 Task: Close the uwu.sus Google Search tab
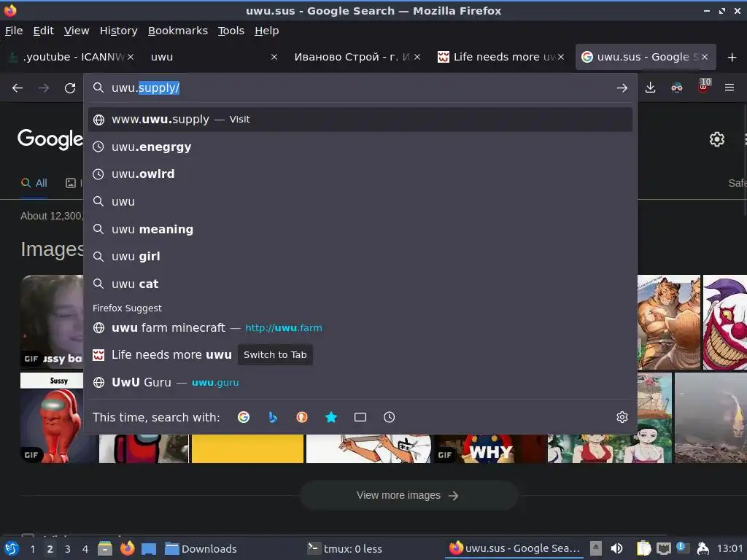(705, 57)
